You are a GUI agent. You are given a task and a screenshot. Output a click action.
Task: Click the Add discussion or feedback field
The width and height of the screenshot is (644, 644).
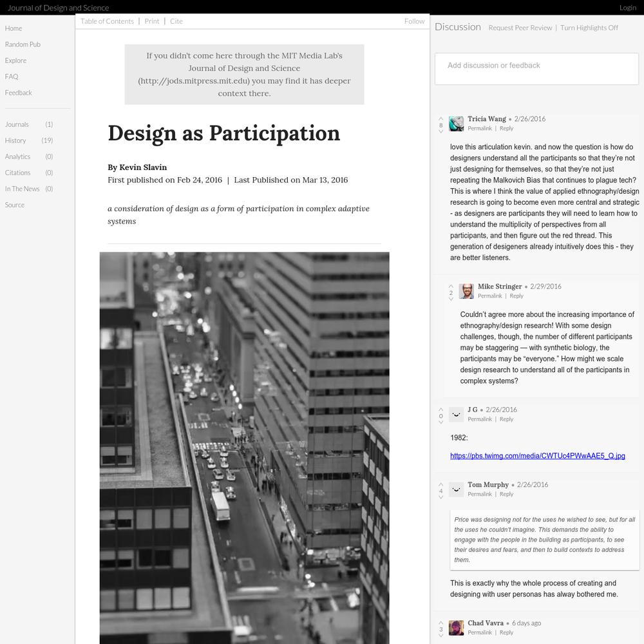point(537,69)
